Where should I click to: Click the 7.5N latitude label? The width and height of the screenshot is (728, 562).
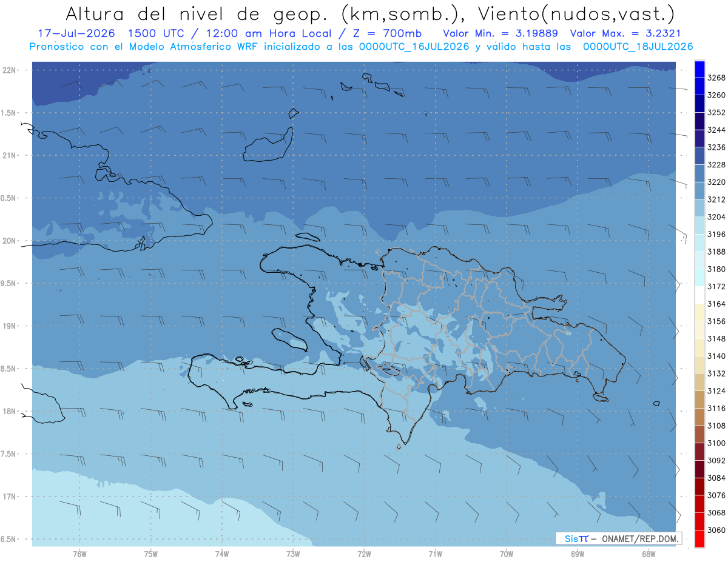(9, 454)
